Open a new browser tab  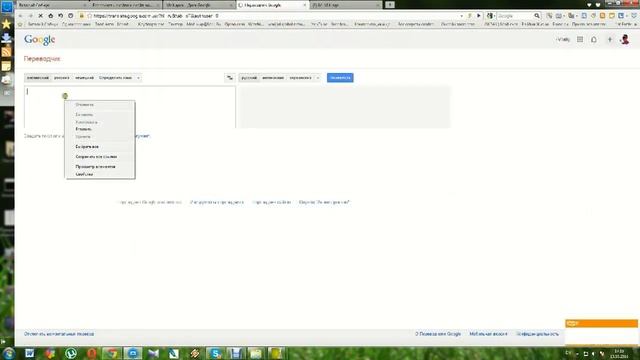pos(390,4)
